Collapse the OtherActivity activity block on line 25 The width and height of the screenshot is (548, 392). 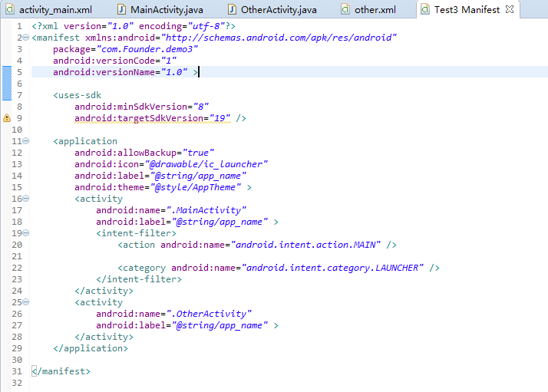click(x=26, y=302)
